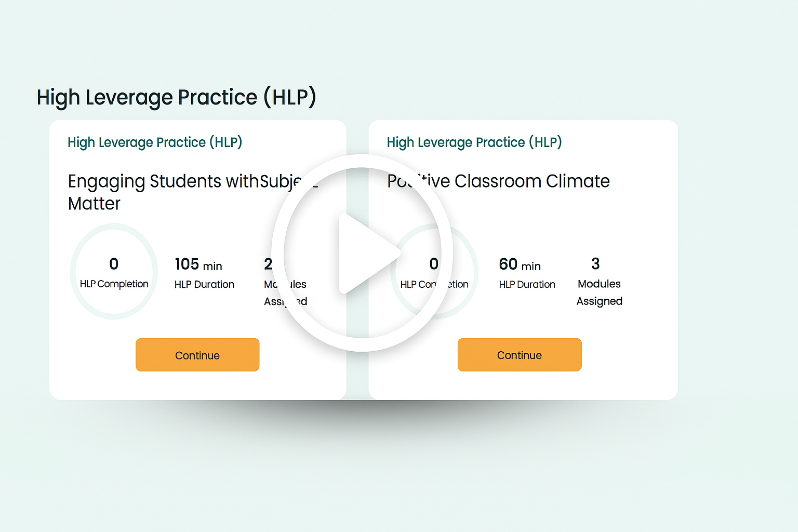The image size is (798, 532).
Task: Click the green HLP label on Positive Classroom card
Action: coord(474,142)
